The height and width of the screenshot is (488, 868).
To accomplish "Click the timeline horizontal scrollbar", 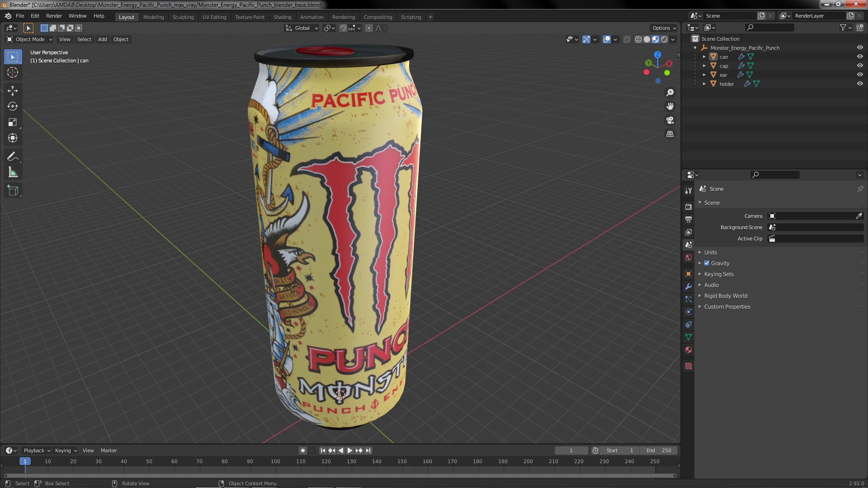I will [340, 475].
